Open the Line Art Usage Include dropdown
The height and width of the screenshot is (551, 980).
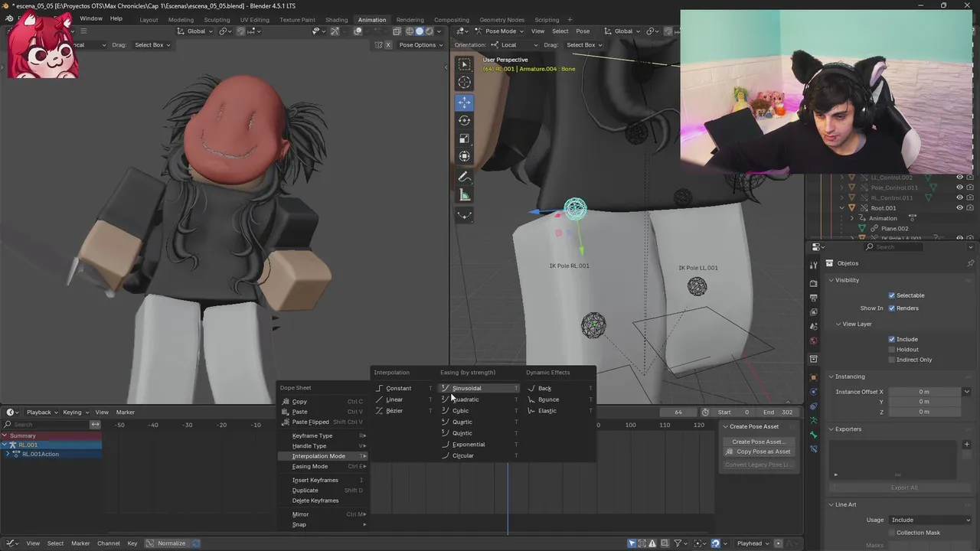tap(929, 520)
